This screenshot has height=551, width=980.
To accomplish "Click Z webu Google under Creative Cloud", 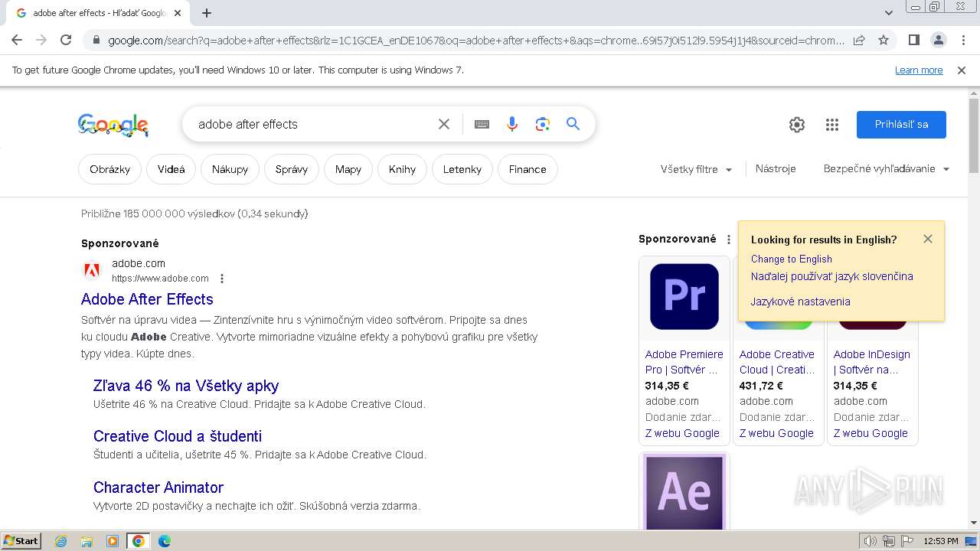I will [776, 433].
